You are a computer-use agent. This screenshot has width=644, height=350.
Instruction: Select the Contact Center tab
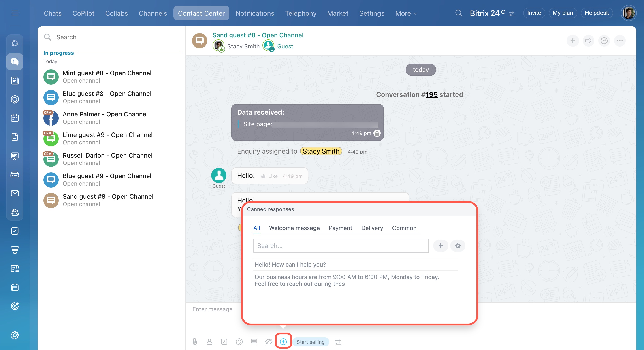[x=201, y=13]
